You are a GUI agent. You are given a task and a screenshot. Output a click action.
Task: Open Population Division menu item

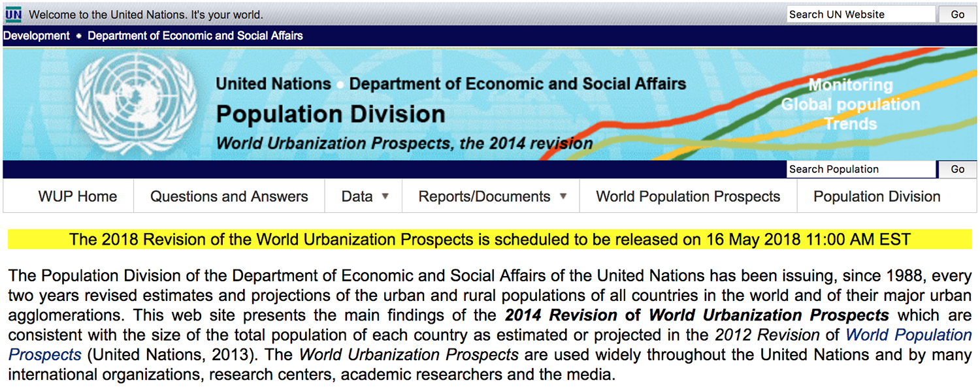[877, 196]
